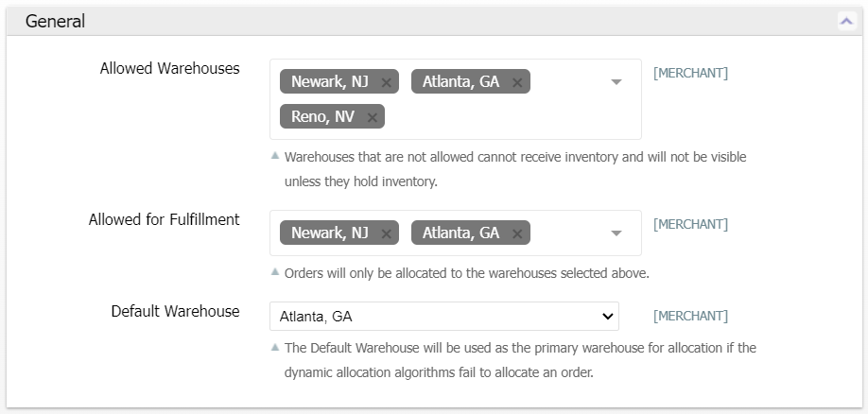Image resolution: width=868 pixels, height=414 pixels.
Task: Remove Newark, NJ from Allowed Warehouses
Action: click(386, 82)
